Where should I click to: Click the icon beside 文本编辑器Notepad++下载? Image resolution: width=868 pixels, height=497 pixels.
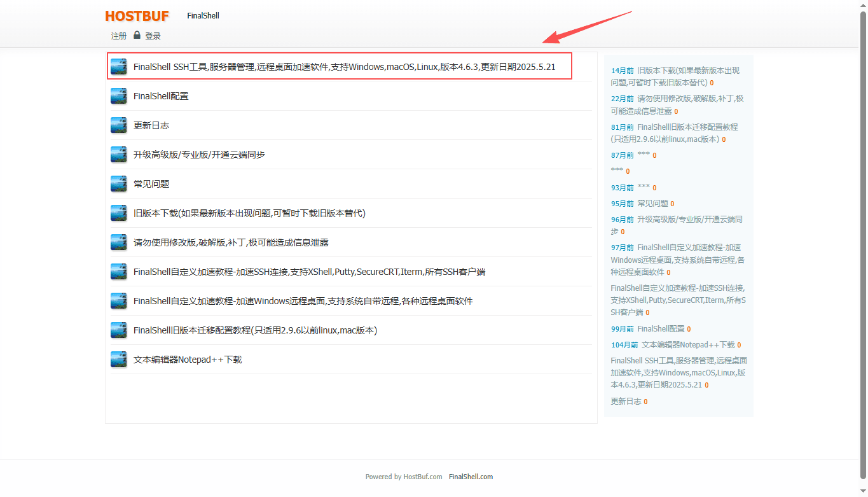(118, 360)
